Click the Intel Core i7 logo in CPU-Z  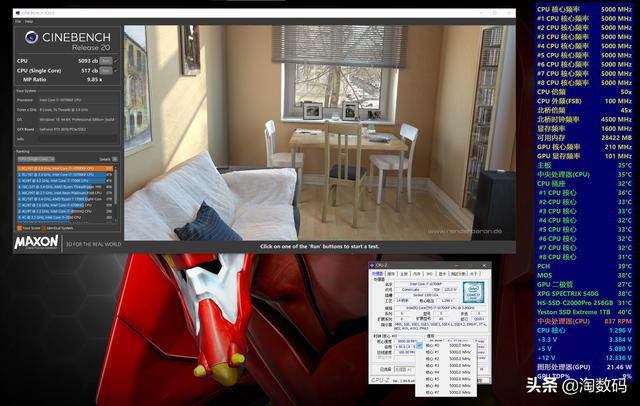click(473, 292)
